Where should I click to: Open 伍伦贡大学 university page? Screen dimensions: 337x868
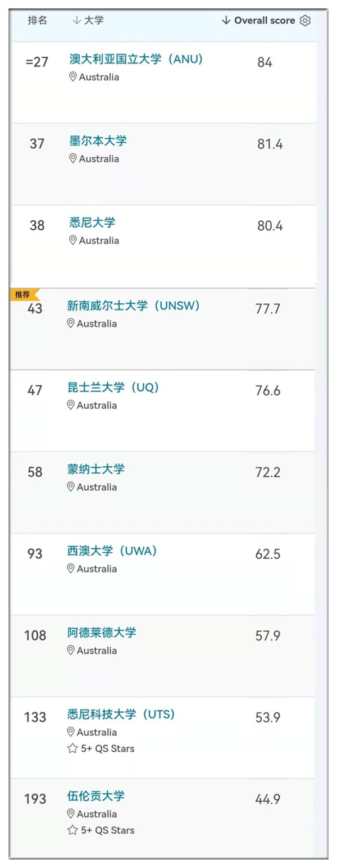click(95, 796)
